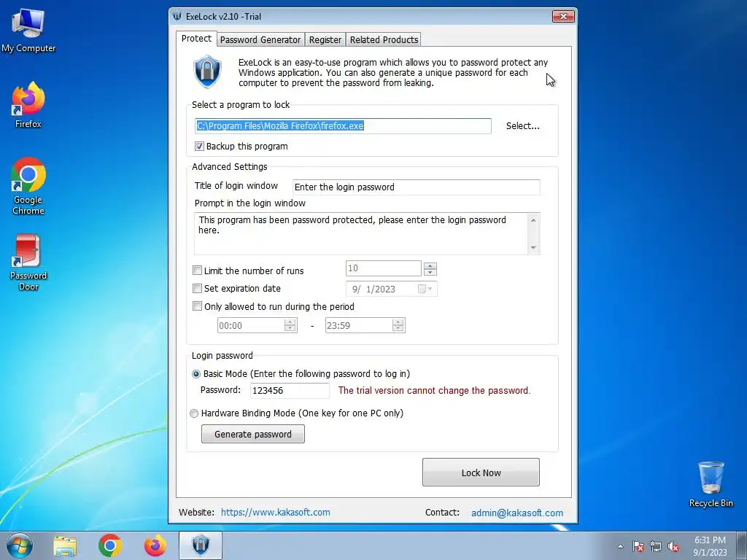
Task: Show hidden system tray icons
Action: [620, 546]
